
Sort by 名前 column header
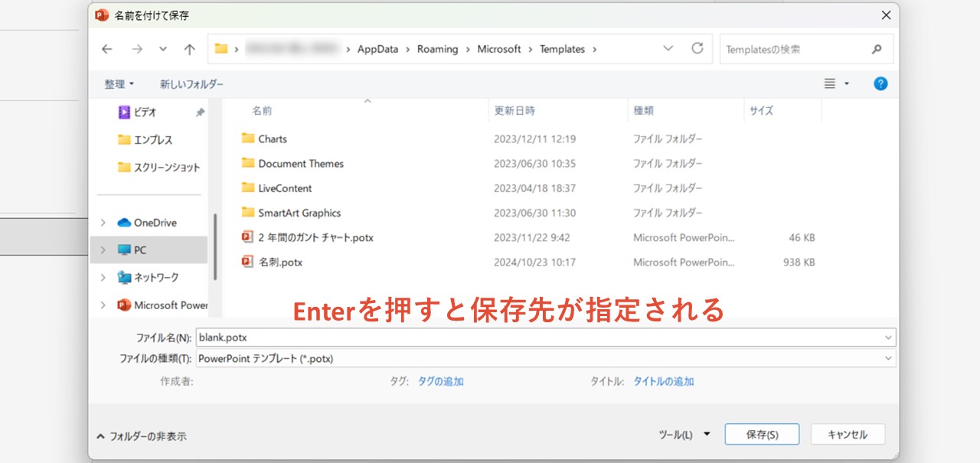tap(262, 111)
